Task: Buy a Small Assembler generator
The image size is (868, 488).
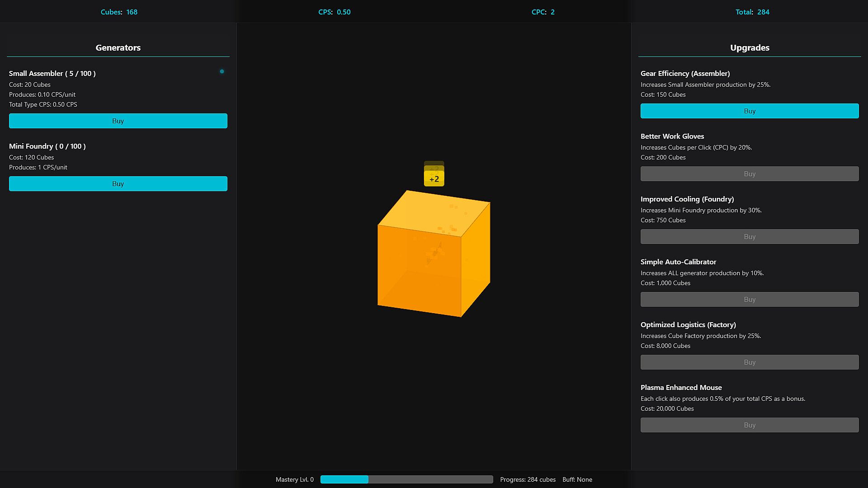Action: [118, 121]
